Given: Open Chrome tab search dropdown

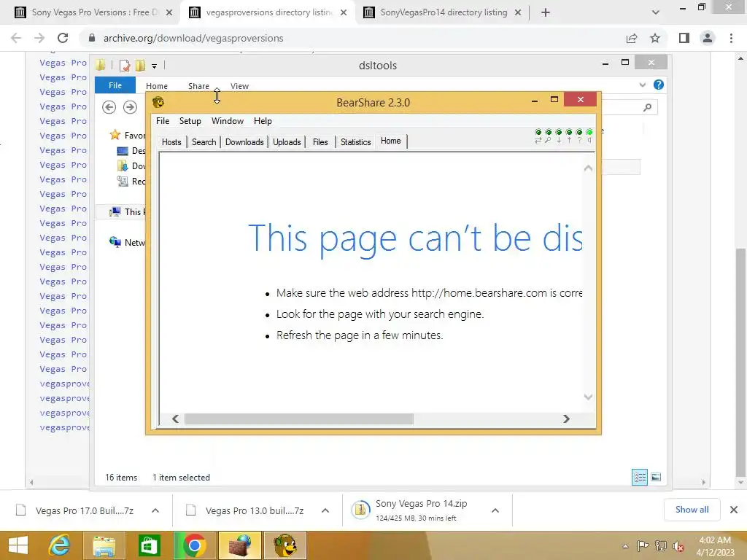Looking at the screenshot, I should (656, 13).
